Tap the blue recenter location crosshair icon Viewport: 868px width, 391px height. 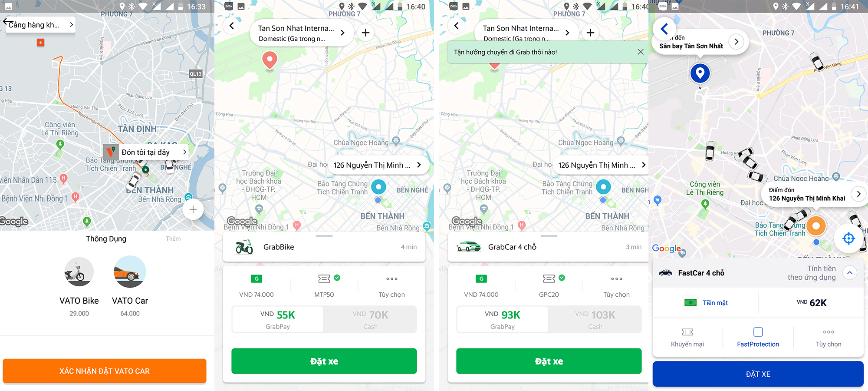point(848,239)
